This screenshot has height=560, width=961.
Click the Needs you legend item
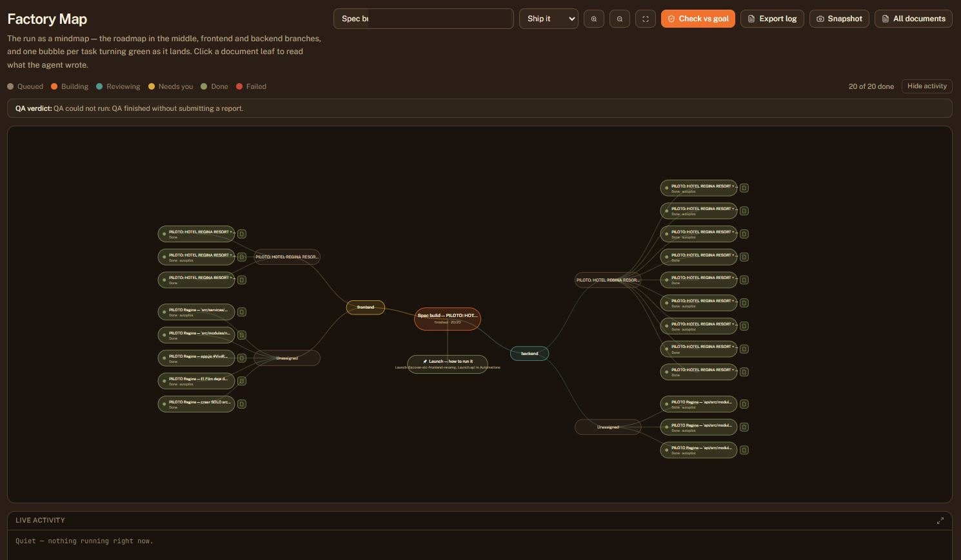(x=171, y=86)
